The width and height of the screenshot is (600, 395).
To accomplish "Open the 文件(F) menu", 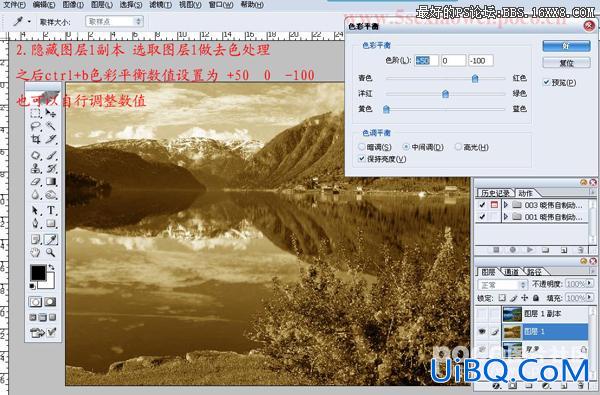I will click(x=14, y=5).
